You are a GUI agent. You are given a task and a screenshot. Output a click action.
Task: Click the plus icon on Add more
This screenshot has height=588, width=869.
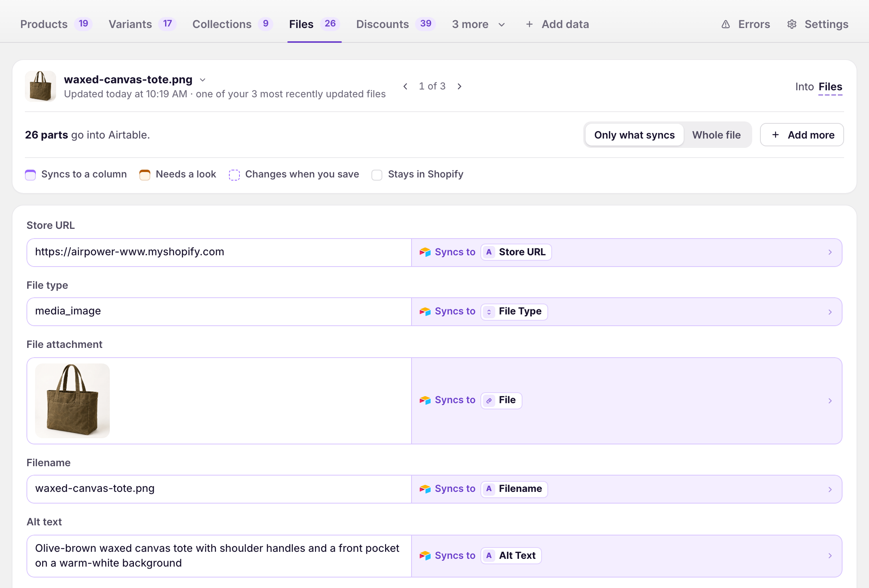(x=775, y=135)
